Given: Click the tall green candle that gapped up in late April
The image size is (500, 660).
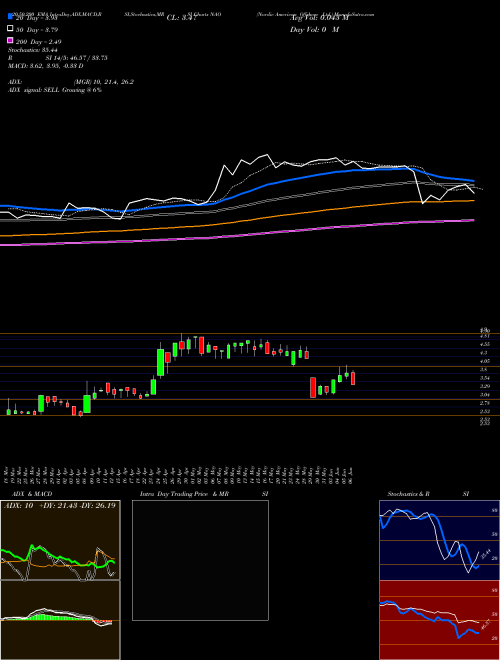Looking at the screenshot, I should [160, 362].
